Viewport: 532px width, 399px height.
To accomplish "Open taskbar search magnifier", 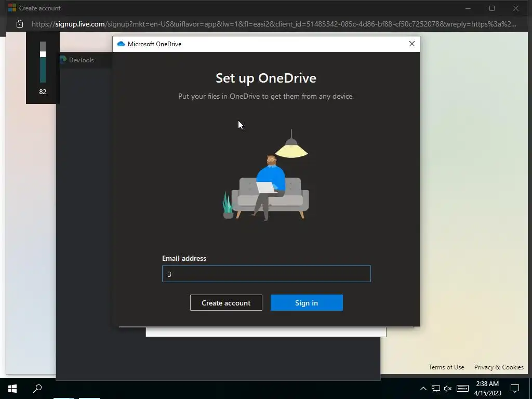I will [37, 389].
